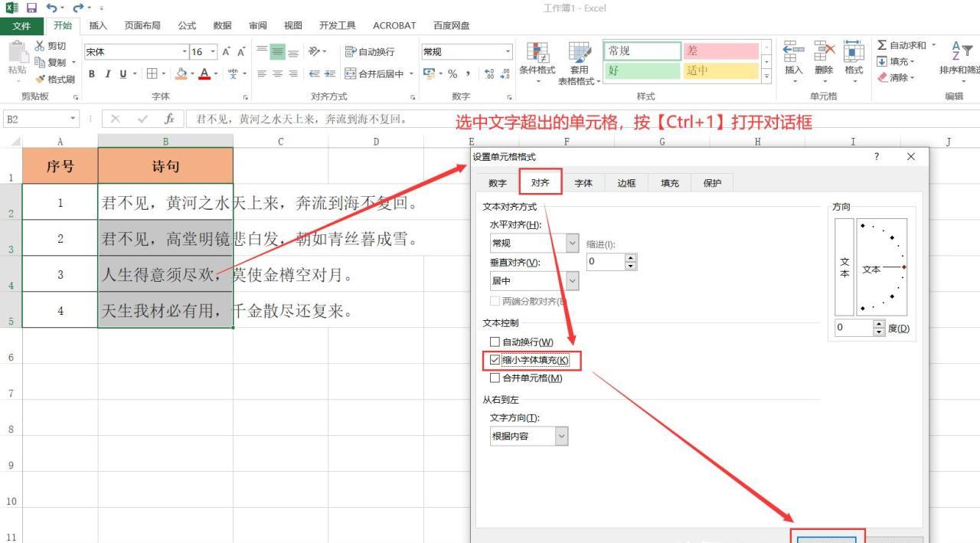The height and width of the screenshot is (543, 980).
Task: Open the font size dropdown
Action: (214, 51)
